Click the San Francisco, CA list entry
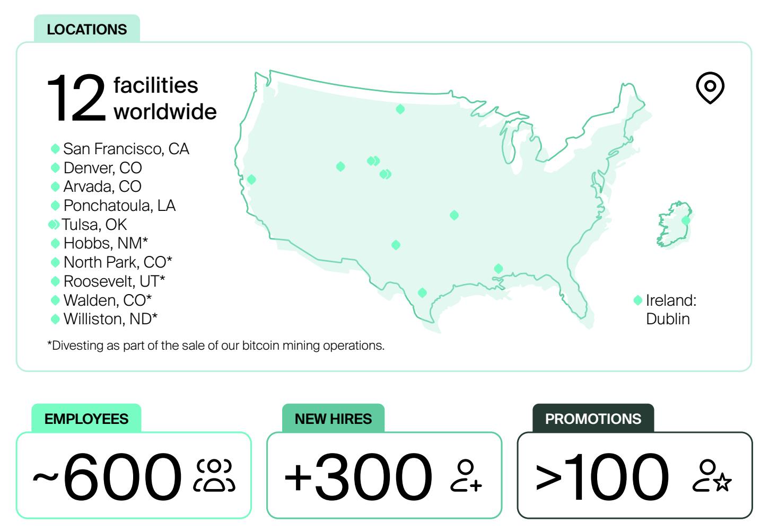This screenshot has height=532, width=769. (126, 149)
